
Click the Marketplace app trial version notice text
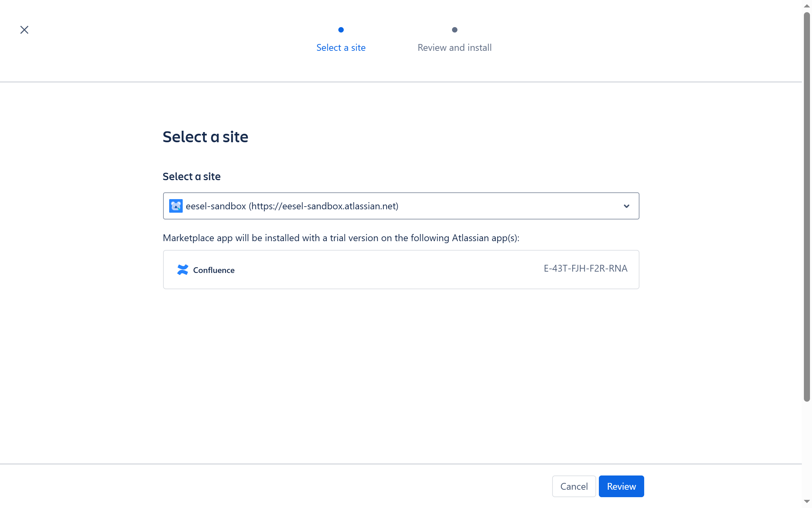[x=341, y=238]
